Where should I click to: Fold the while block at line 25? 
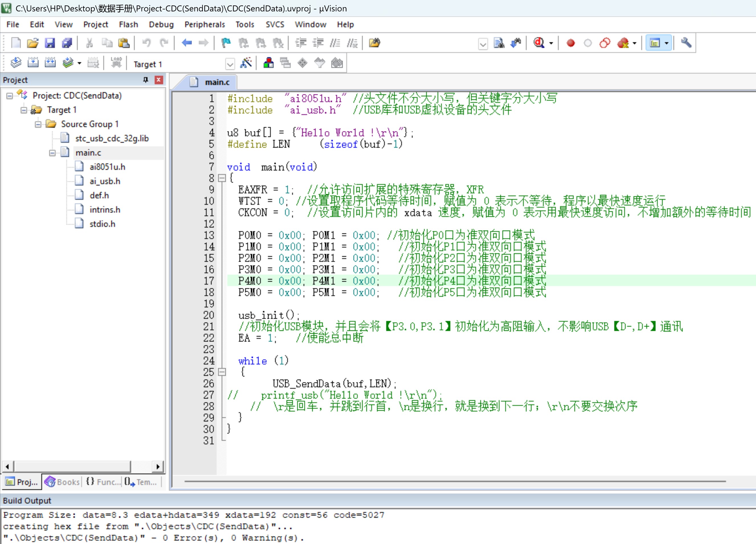point(222,372)
